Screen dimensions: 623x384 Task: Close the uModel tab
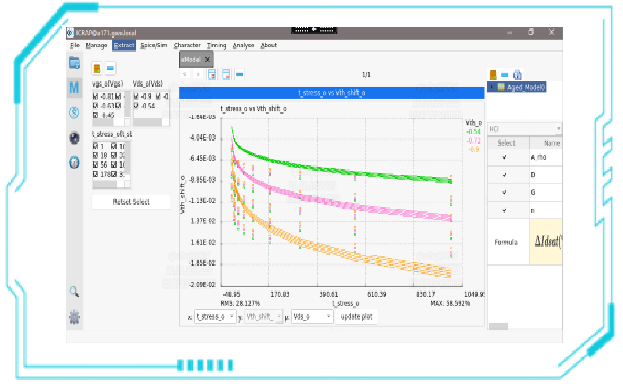pyautogui.click(x=207, y=60)
